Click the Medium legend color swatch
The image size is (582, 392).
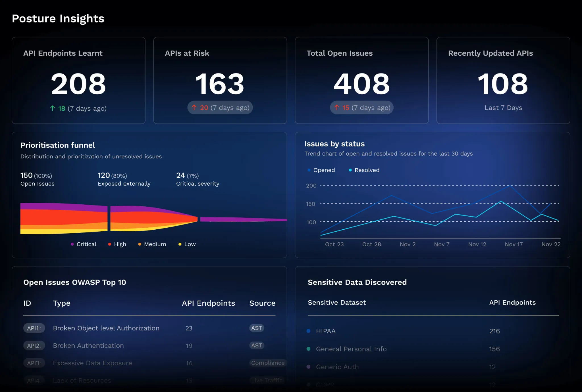[140, 244]
